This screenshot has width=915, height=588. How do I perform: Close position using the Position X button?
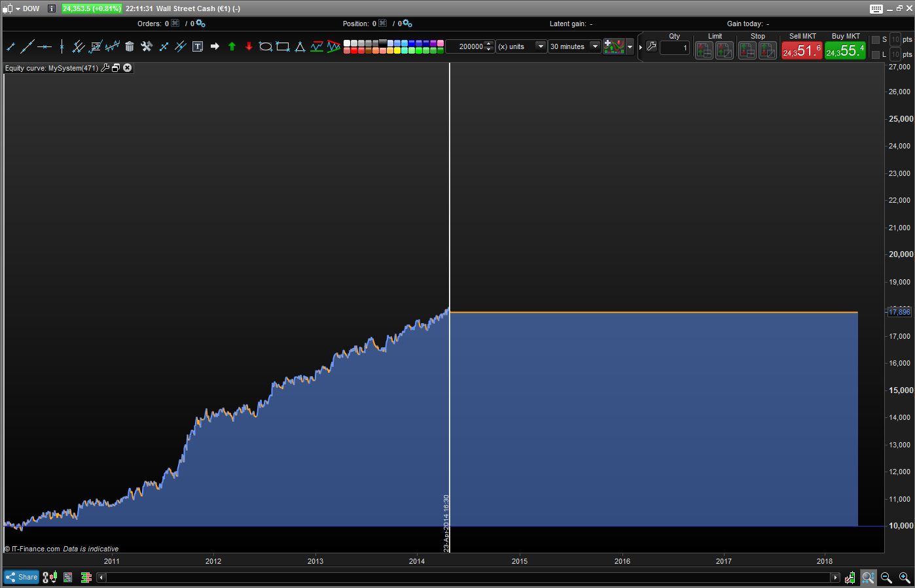(x=383, y=24)
